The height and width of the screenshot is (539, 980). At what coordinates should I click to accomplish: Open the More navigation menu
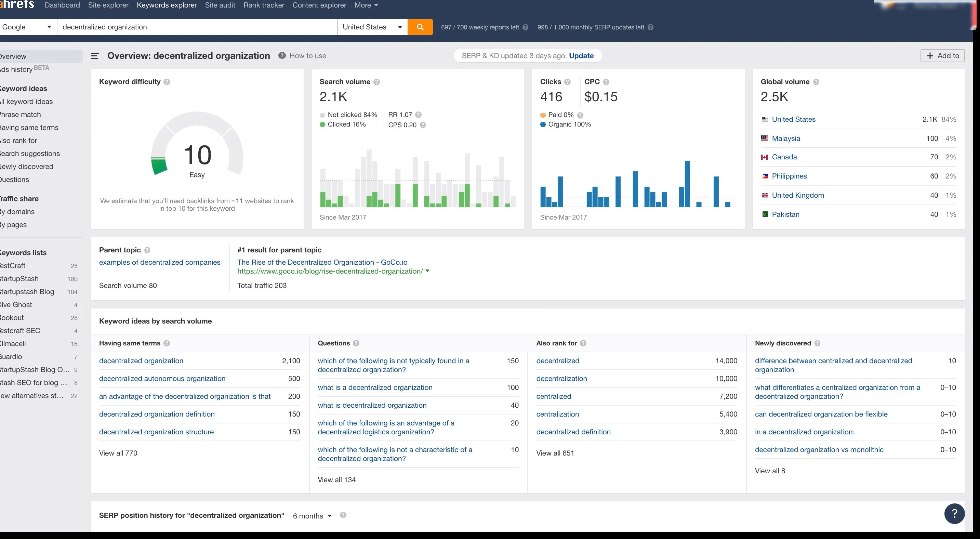pyautogui.click(x=366, y=5)
